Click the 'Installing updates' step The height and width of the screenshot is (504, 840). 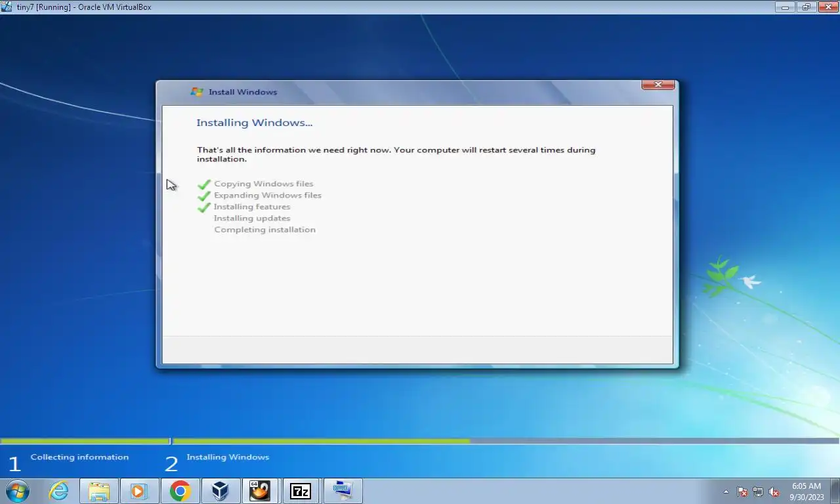pyautogui.click(x=252, y=218)
